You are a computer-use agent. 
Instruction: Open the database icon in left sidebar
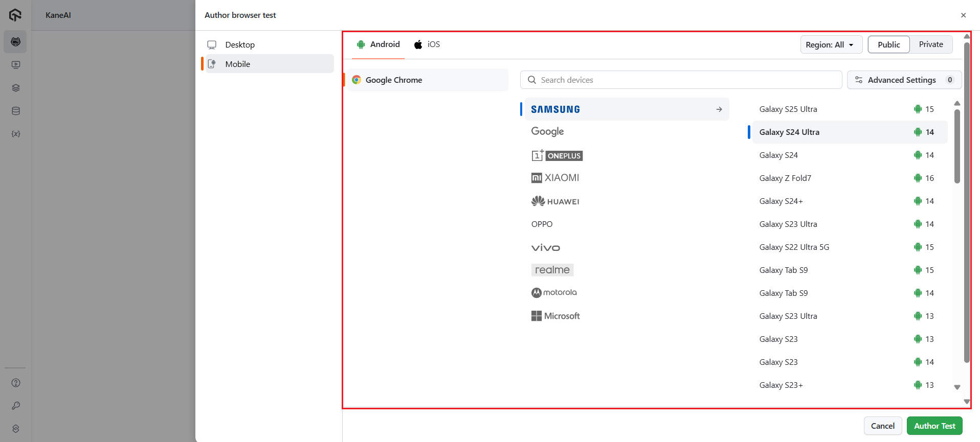click(x=16, y=111)
